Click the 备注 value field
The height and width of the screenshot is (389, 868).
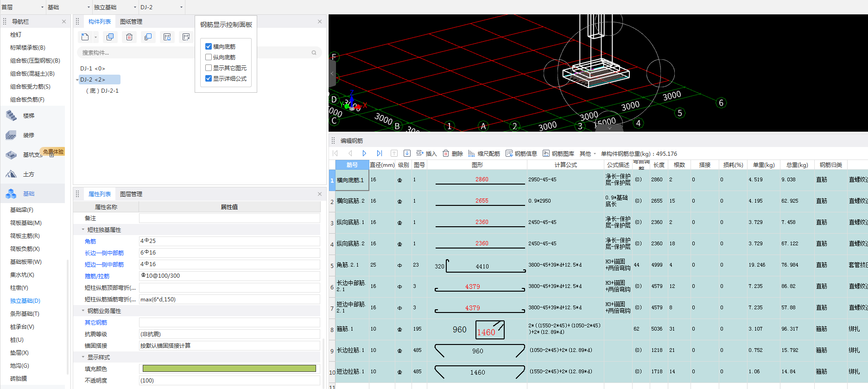point(229,218)
